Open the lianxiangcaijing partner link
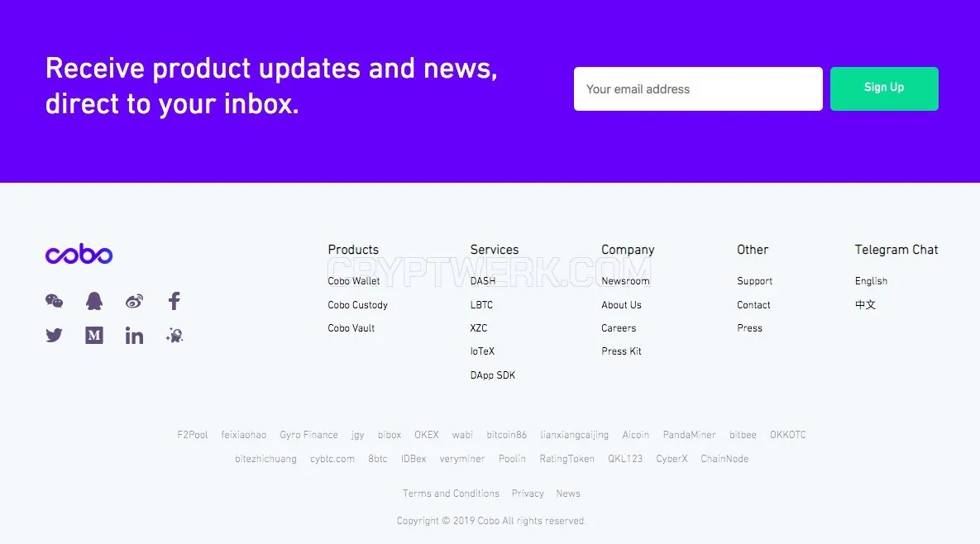This screenshot has height=544, width=980. tap(575, 435)
